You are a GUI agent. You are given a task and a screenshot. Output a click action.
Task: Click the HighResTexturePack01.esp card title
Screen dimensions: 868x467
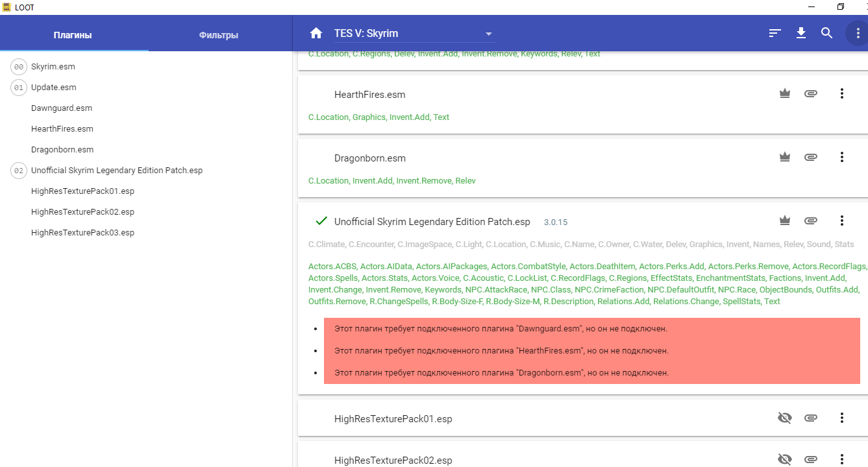(393, 419)
